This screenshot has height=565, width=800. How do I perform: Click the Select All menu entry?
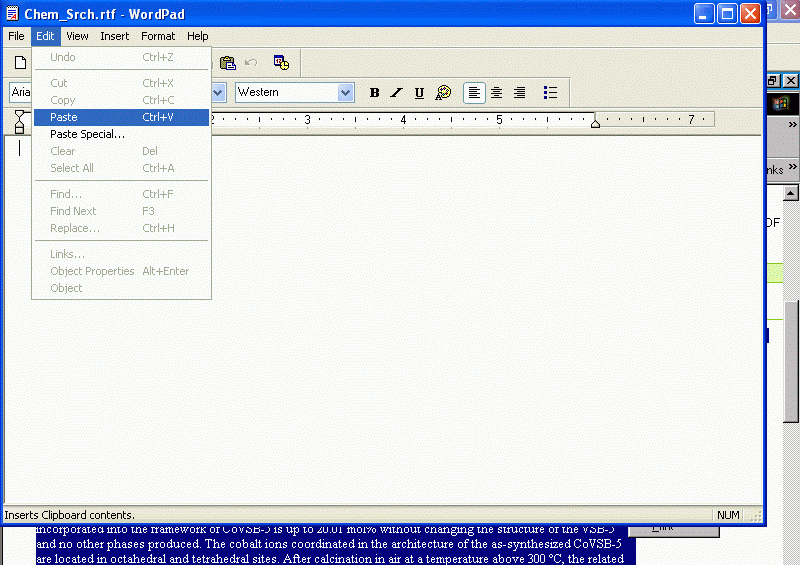[121, 168]
